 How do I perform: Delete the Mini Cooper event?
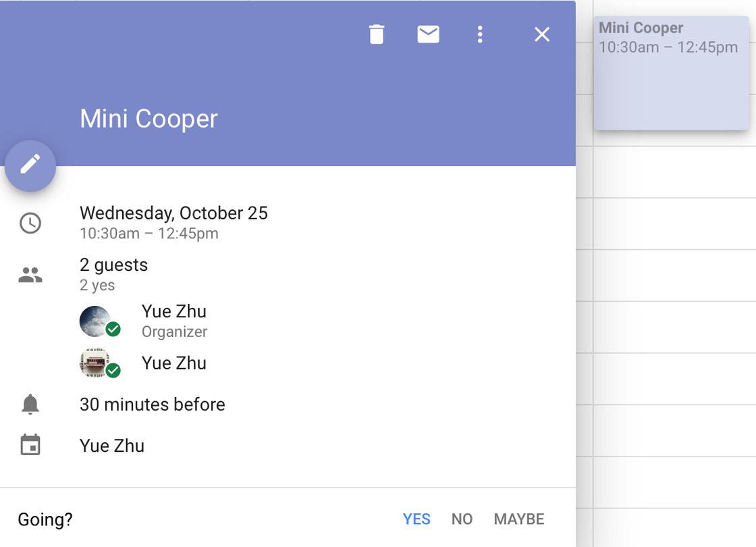[377, 34]
